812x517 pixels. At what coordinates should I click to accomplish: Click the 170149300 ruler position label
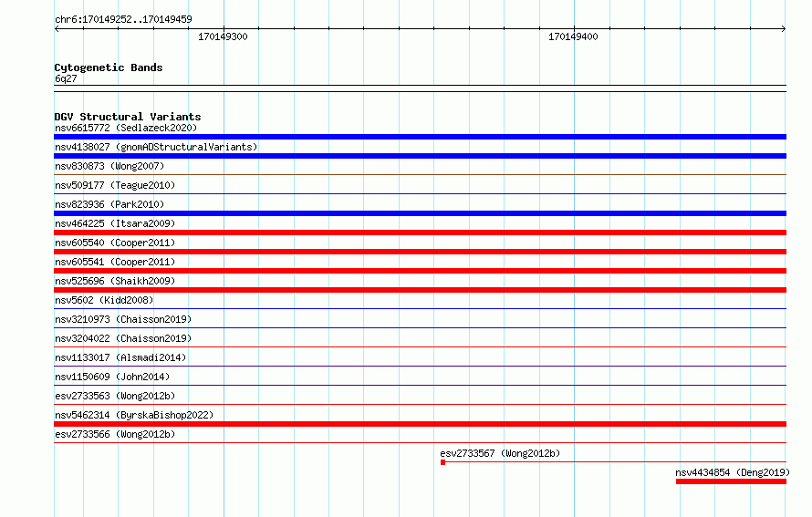pos(223,36)
